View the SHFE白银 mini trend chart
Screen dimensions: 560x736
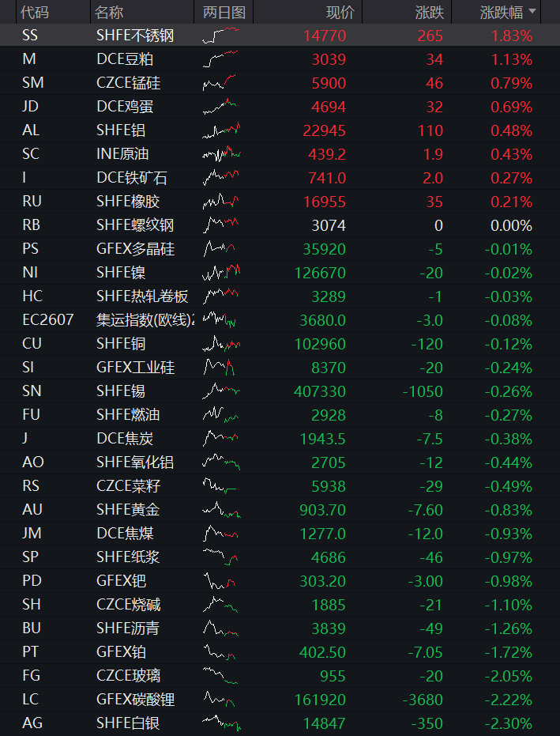click(x=221, y=723)
